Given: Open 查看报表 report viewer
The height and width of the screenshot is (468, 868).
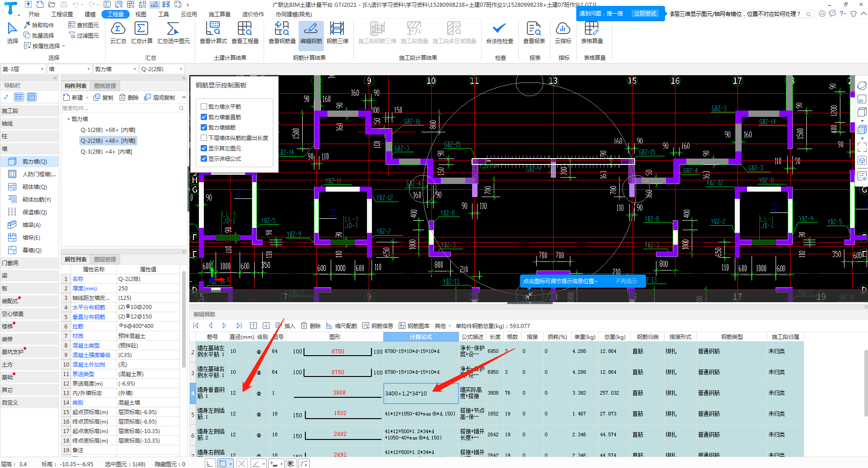Looking at the screenshot, I should [x=534, y=33].
